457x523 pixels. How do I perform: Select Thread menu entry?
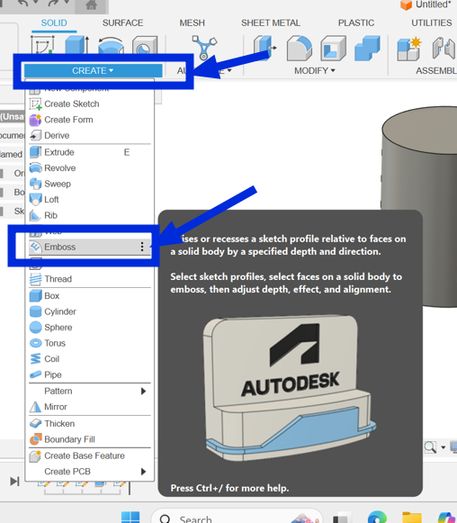tap(89, 279)
